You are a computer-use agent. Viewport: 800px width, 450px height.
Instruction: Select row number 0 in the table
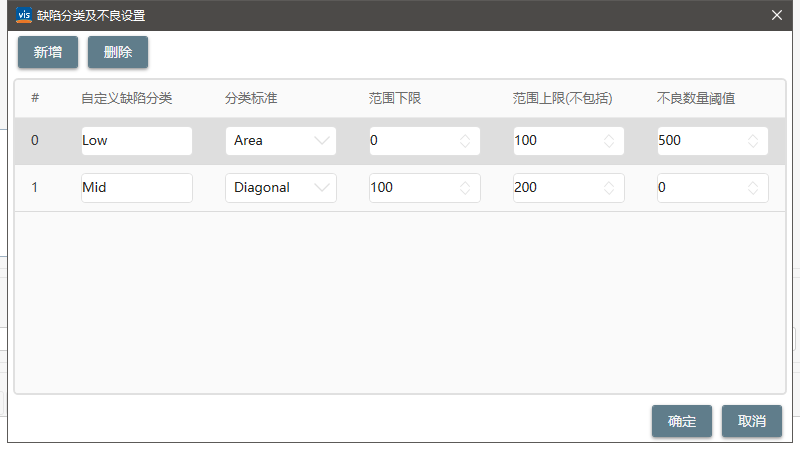pyautogui.click(x=35, y=140)
